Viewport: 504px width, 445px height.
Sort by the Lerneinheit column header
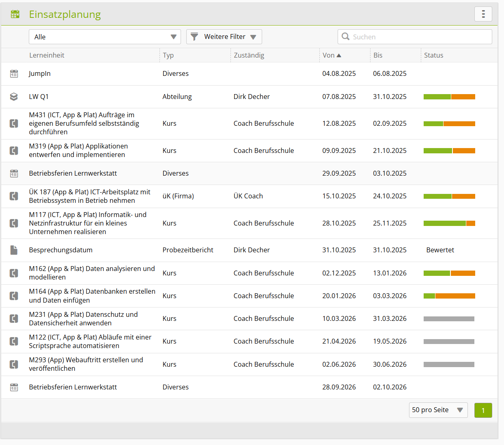(x=47, y=55)
